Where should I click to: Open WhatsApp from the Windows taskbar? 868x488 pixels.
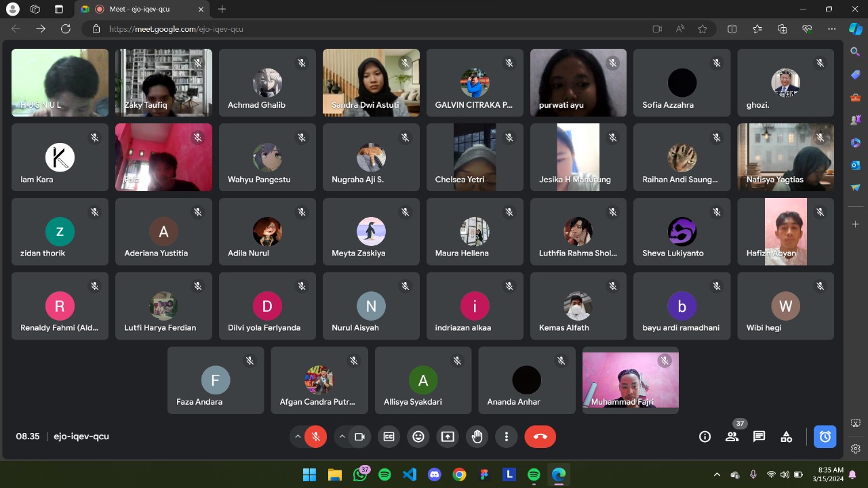pos(359,474)
